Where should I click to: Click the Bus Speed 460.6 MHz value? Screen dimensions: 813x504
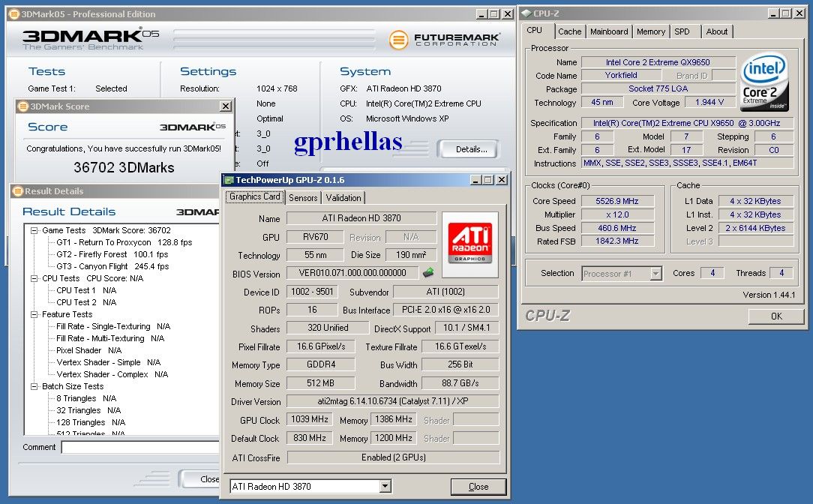tap(617, 228)
